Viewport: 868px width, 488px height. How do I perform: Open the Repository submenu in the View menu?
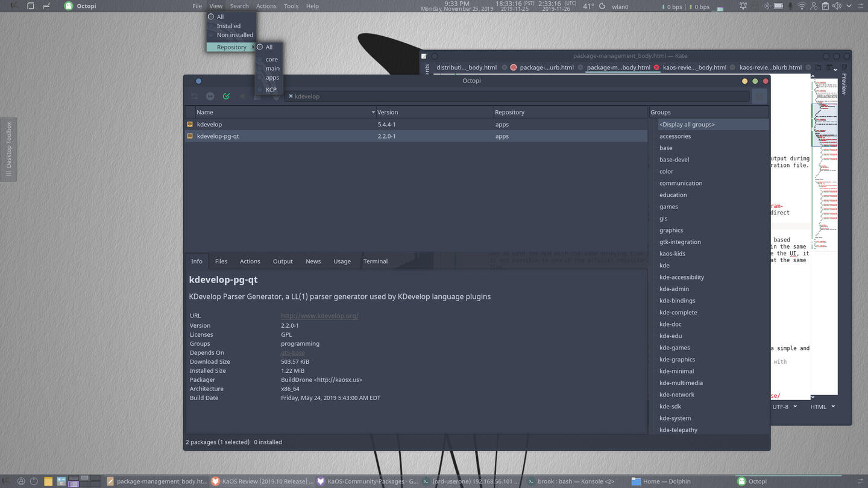click(x=231, y=47)
